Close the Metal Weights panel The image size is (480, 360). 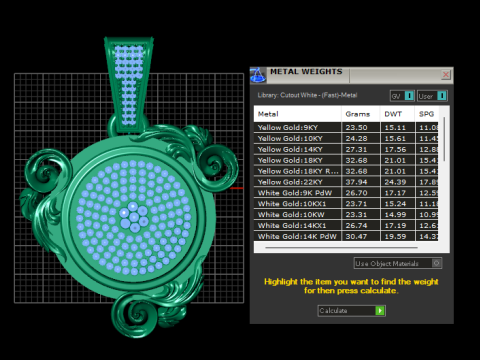click(446, 74)
